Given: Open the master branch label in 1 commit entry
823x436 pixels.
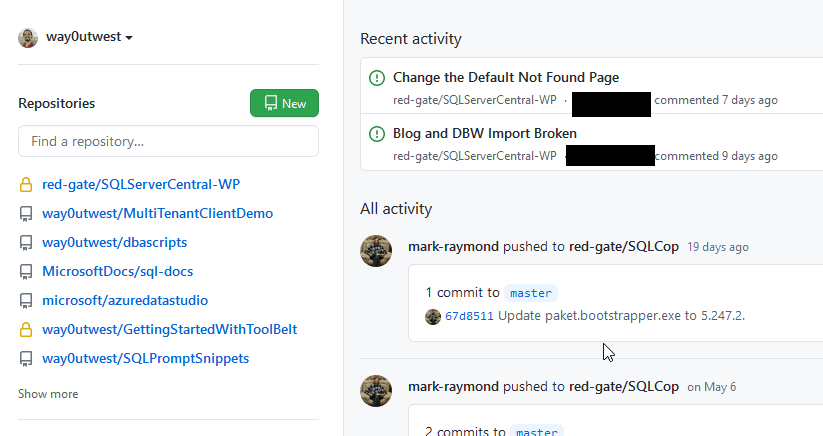Looking at the screenshot, I should (x=530, y=293).
